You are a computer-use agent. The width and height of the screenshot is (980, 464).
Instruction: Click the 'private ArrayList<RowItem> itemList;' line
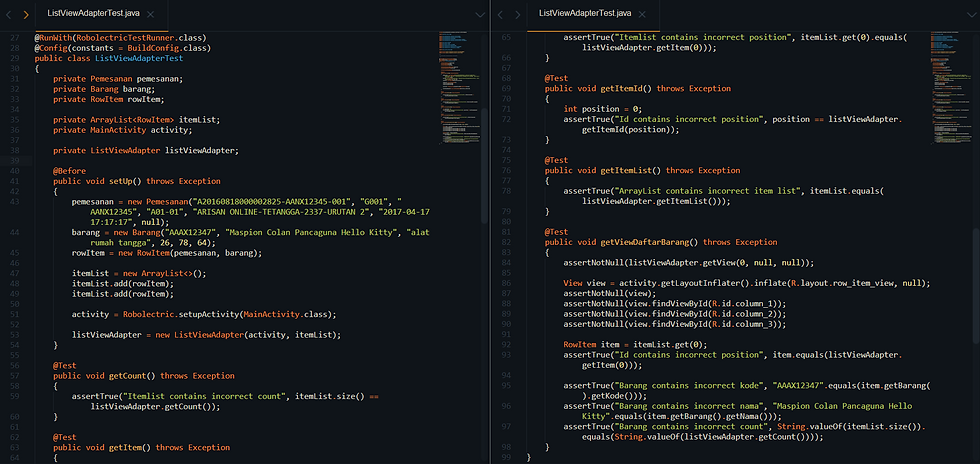[136, 119]
